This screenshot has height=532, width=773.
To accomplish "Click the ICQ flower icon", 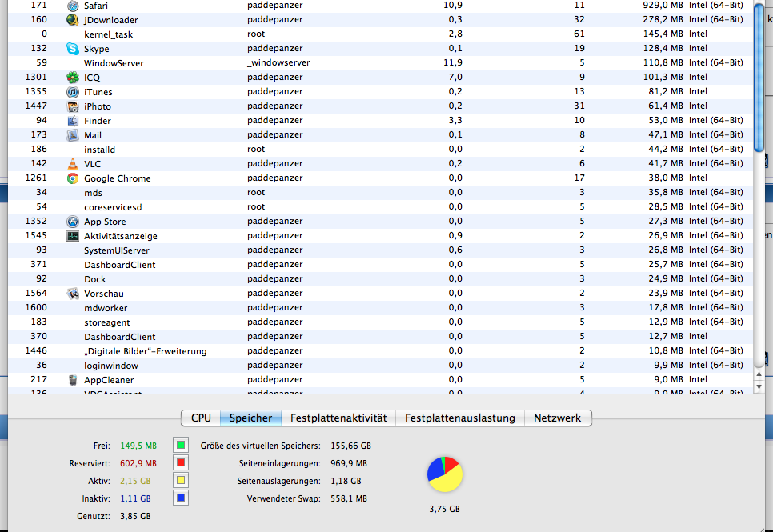I will click(73, 78).
